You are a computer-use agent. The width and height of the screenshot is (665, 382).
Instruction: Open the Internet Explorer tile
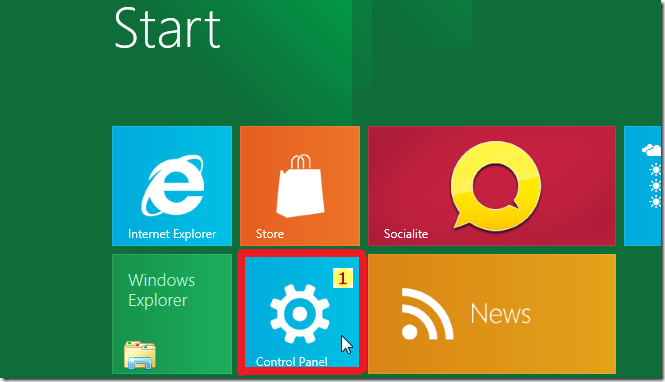(x=172, y=186)
